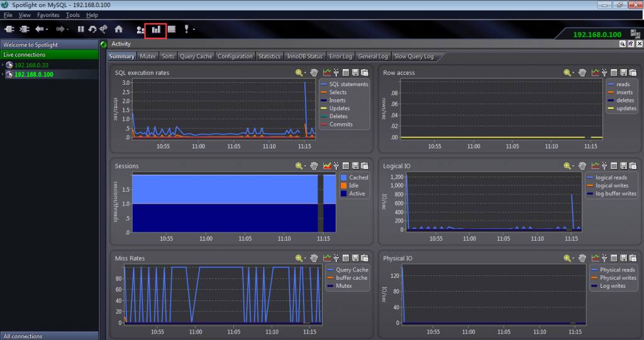Open zoom dropdown on Logical IO chart

(574, 167)
